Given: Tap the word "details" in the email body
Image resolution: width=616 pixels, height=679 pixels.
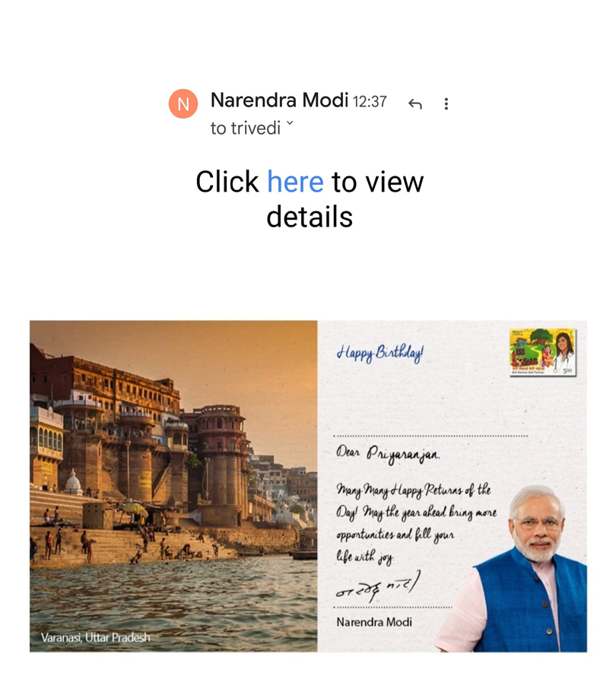Looking at the screenshot, I should (310, 217).
